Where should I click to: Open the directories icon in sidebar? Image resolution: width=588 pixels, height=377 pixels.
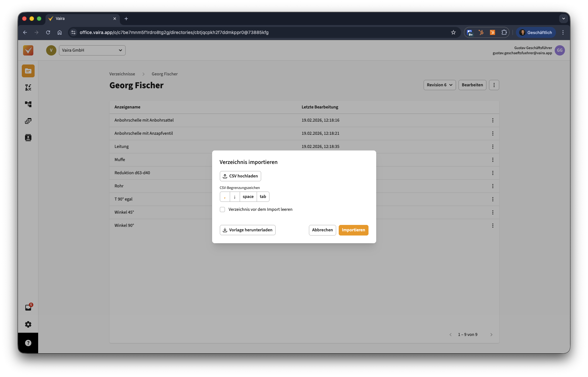tap(28, 71)
